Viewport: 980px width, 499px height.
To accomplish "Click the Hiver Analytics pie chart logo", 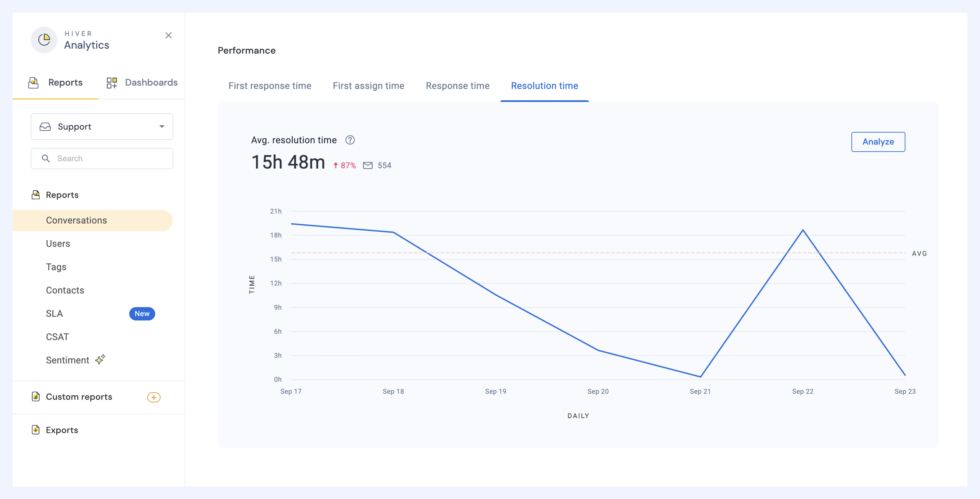I will (44, 40).
